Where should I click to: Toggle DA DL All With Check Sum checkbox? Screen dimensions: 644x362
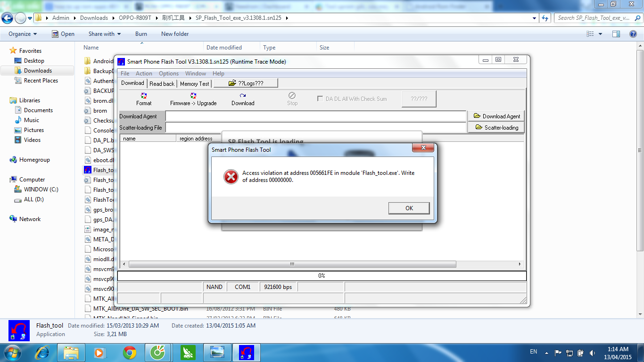[x=321, y=99]
